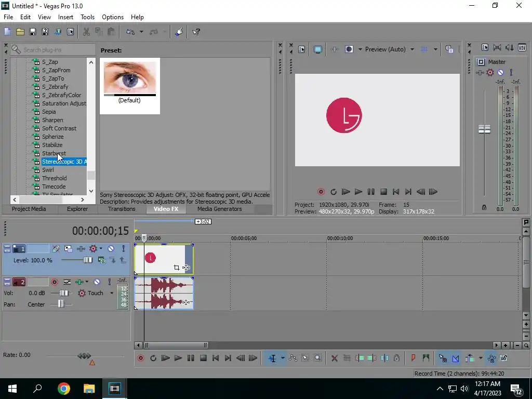
Task: Expand the overlays grid dropdown arrow
Action: 435,49
